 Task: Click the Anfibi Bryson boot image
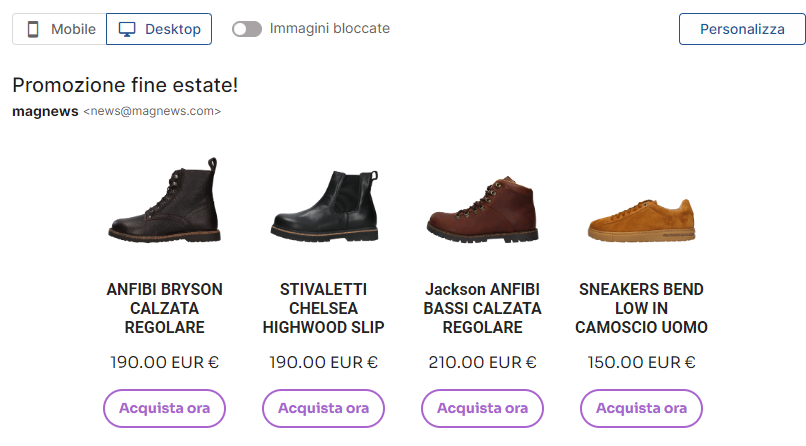[x=164, y=201]
